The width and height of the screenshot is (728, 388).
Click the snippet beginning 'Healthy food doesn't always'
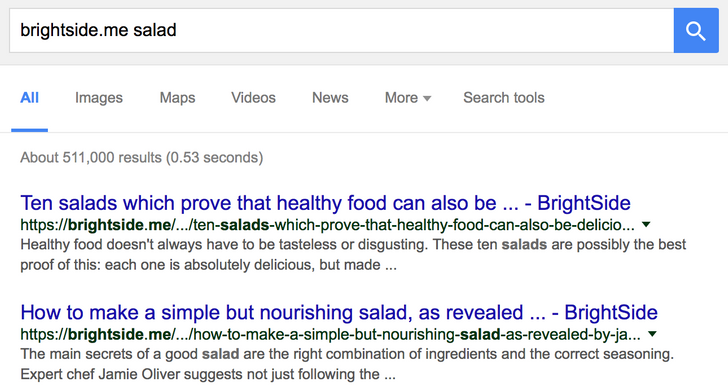click(x=353, y=255)
